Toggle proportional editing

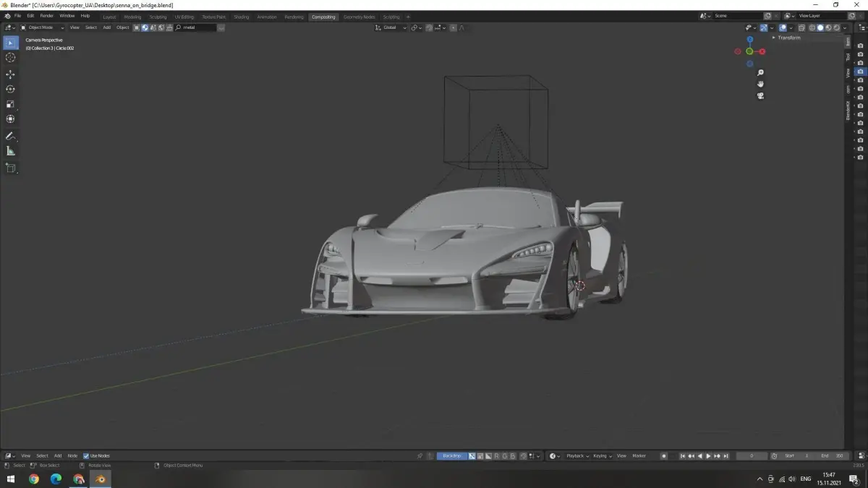point(454,27)
